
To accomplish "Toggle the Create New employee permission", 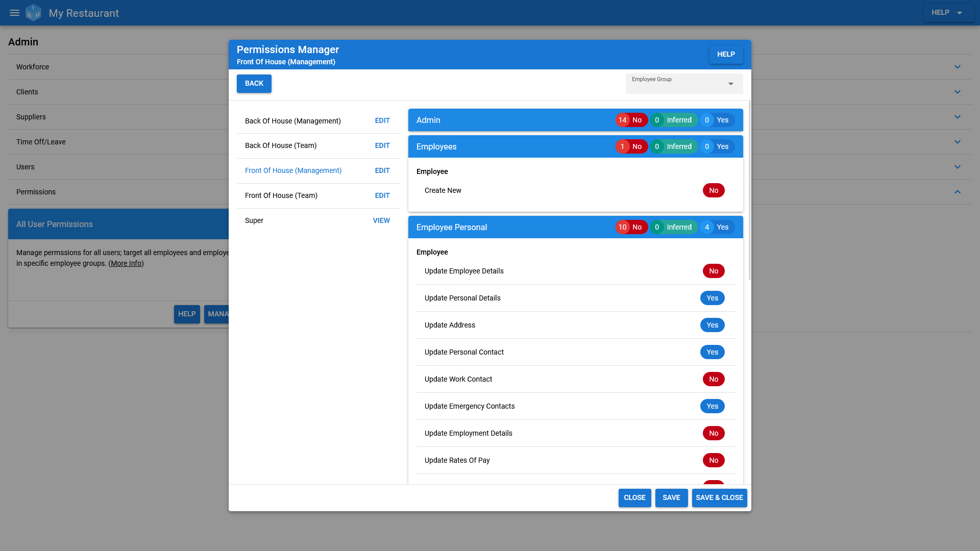I will coord(713,190).
